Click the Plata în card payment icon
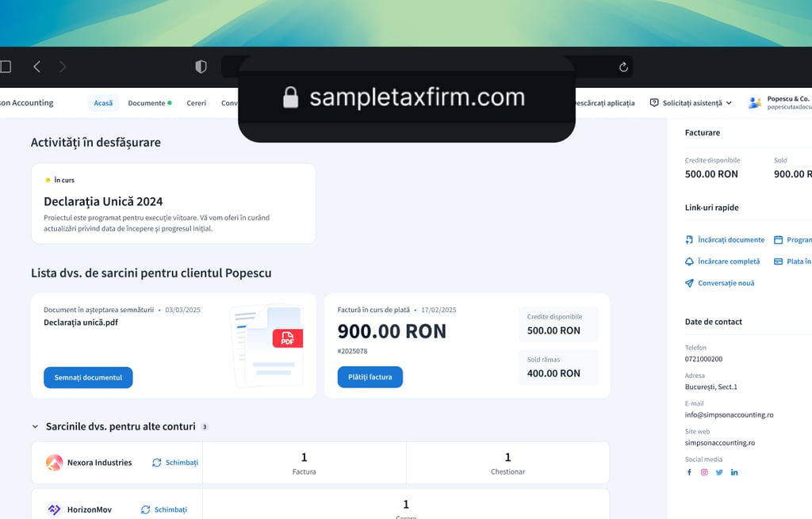Viewport: 812px width, 519px height. coord(778,261)
